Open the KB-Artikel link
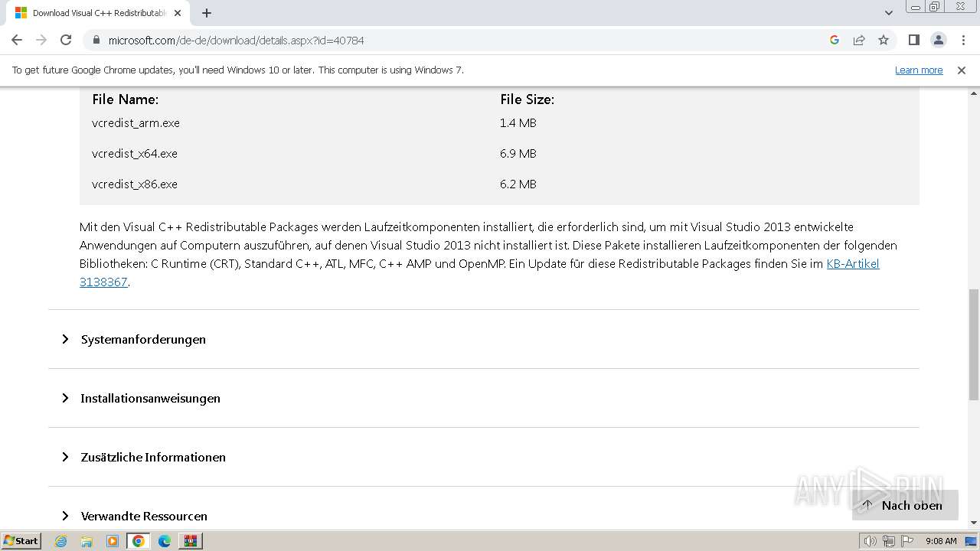 pos(853,263)
